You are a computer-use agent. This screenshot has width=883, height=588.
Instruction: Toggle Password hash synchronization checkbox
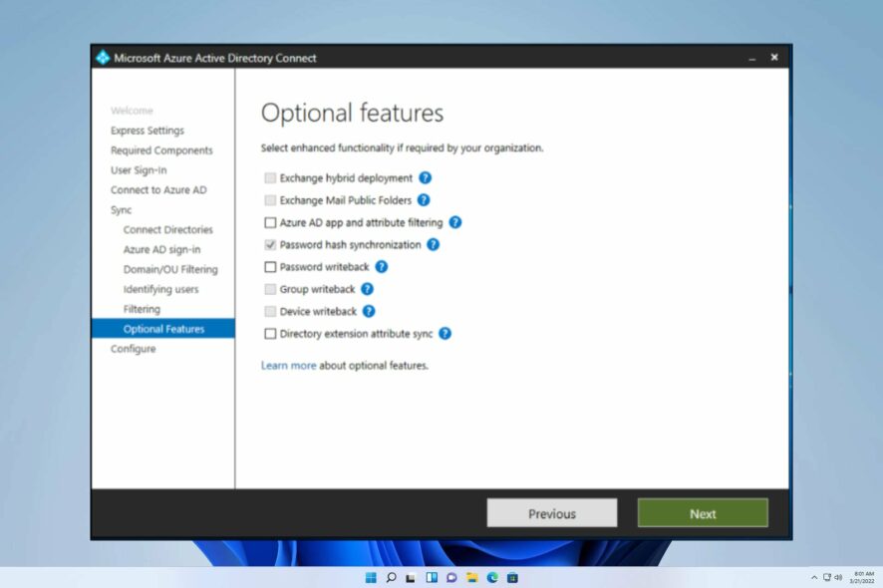[270, 244]
